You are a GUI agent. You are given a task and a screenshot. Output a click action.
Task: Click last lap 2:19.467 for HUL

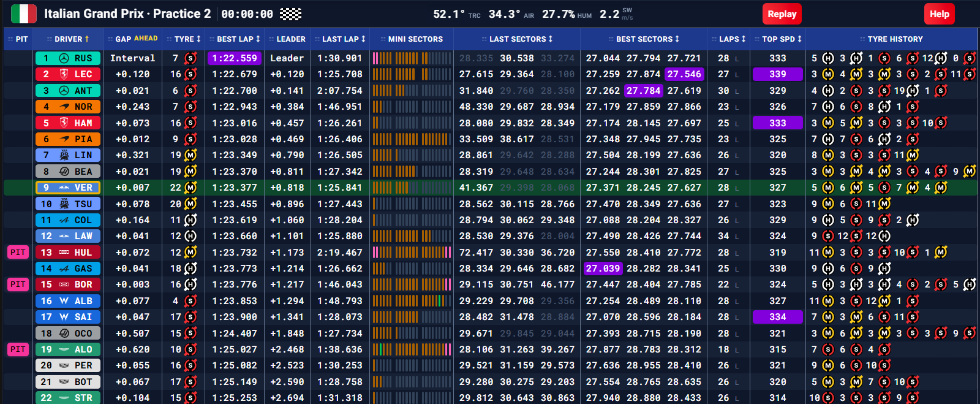[x=339, y=253]
